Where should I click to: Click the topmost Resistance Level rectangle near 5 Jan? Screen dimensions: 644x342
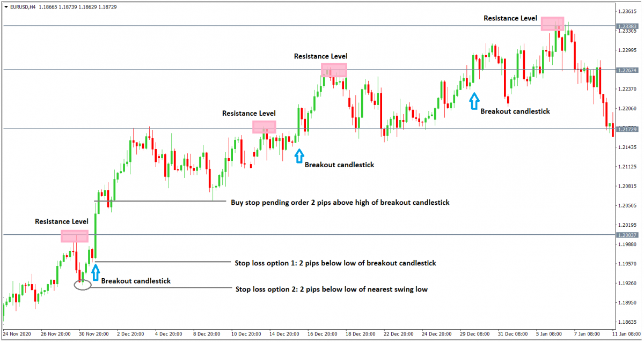553,24
